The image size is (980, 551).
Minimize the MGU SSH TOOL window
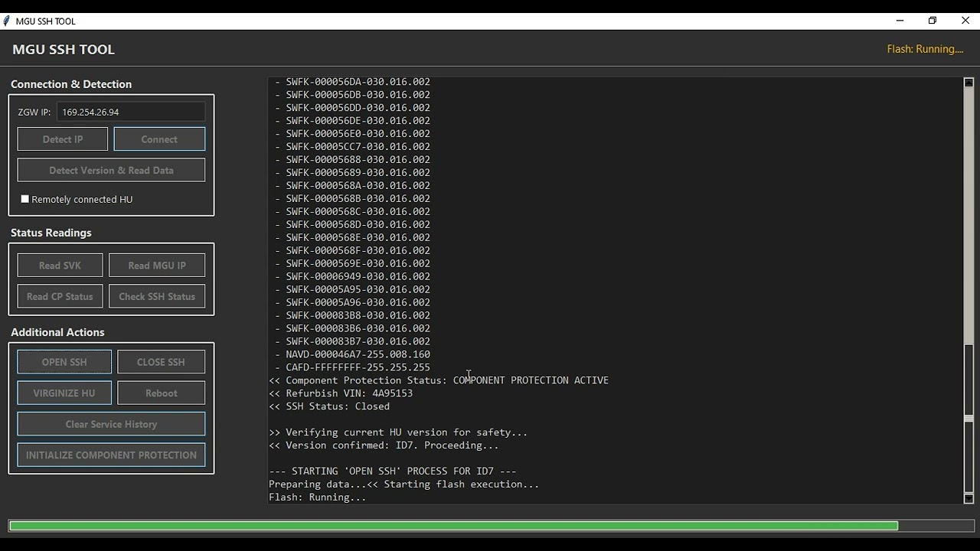(x=900, y=21)
